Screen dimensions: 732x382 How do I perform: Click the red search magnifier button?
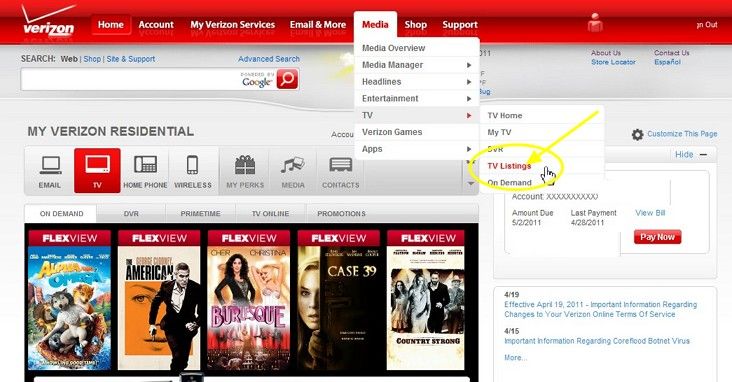click(287, 79)
